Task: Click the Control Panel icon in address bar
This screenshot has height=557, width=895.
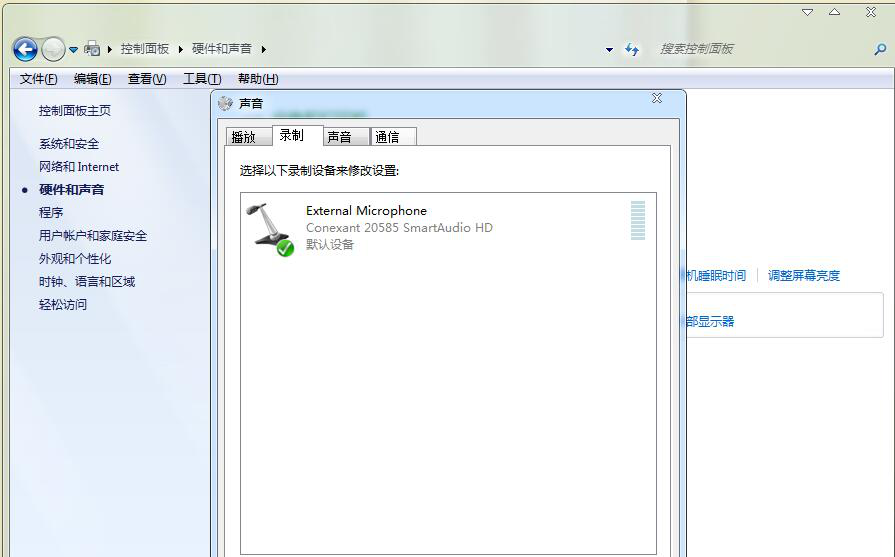Action: point(93,48)
